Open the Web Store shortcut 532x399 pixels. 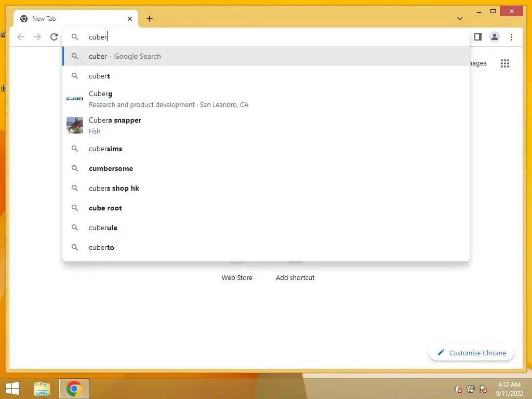(237, 277)
